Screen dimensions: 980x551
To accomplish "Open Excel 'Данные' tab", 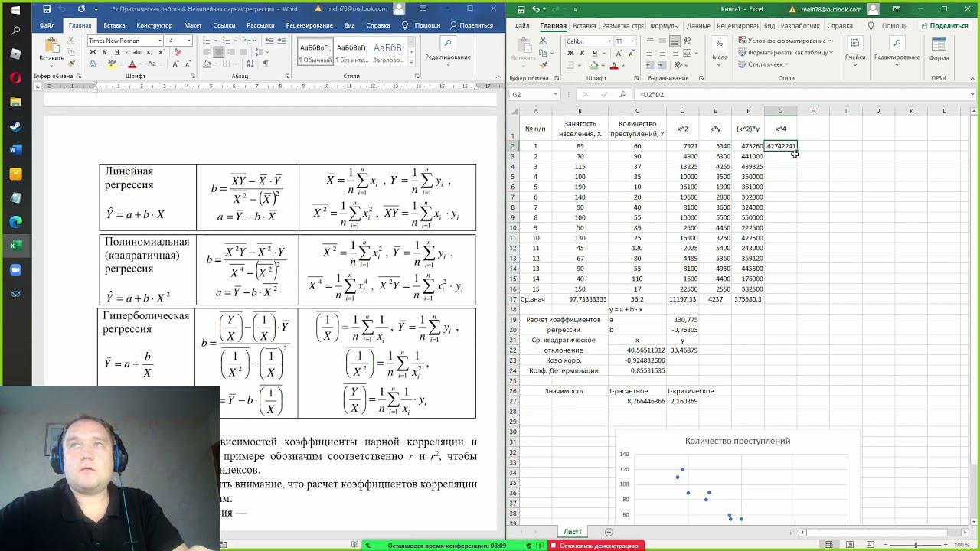I will click(697, 25).
